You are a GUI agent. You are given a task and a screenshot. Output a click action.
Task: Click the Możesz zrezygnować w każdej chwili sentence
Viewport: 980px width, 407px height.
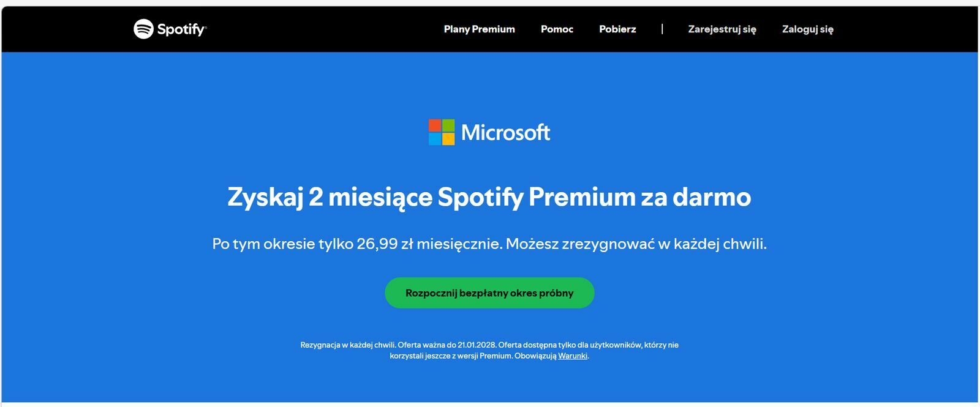coord(636,244)
